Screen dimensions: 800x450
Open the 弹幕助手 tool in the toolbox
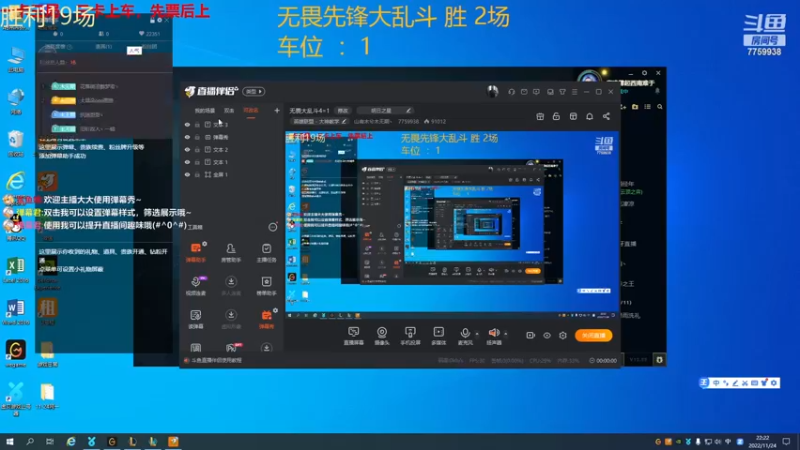[x=195, y=252]
